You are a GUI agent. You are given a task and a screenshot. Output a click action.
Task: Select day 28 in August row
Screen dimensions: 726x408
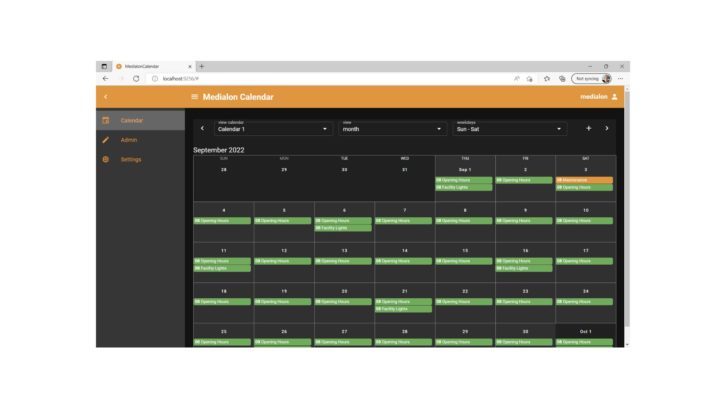click(x=224, y=169)
